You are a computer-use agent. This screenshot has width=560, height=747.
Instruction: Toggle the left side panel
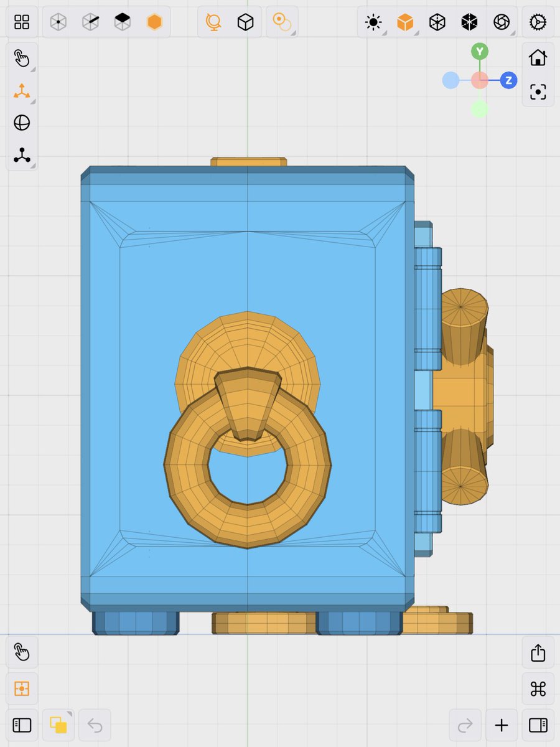point(22,725)
